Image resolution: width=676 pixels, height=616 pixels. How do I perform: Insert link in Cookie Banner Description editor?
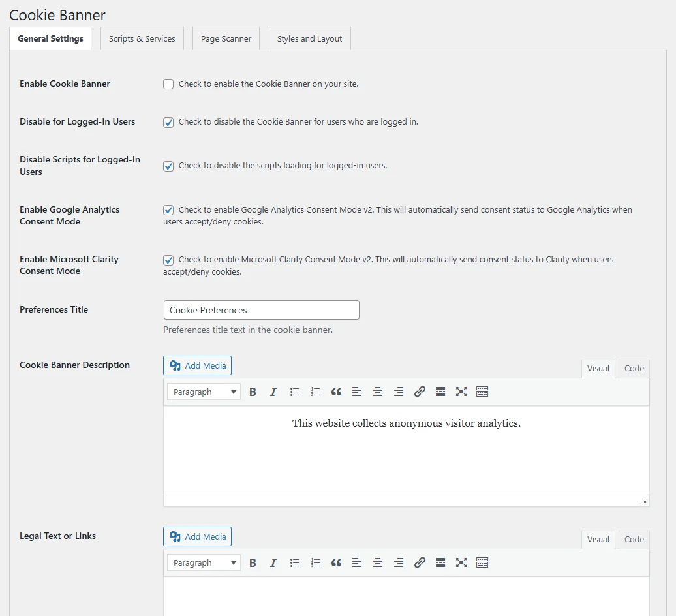(x=420, y=392)
